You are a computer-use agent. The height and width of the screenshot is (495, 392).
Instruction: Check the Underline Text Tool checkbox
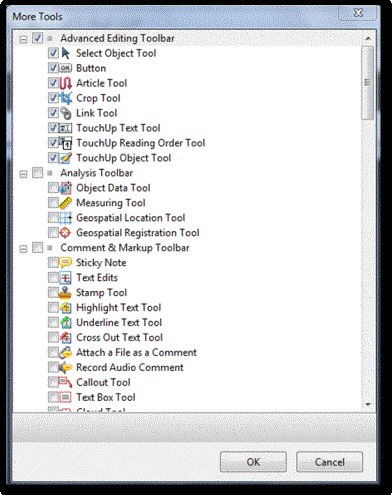click(53, 323)
